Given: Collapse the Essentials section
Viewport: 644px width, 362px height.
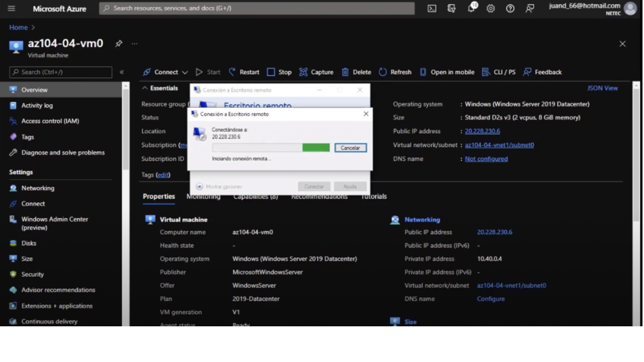Looking at the screenshot, I should click(x=145, y=88).
